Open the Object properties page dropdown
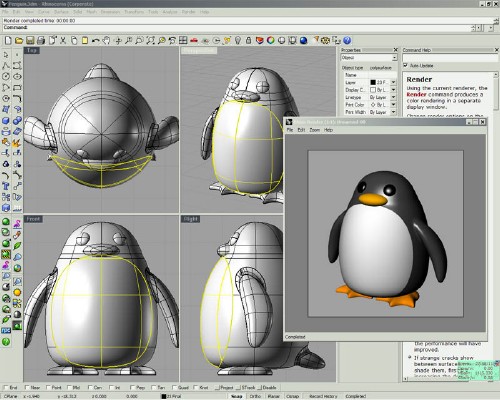 [x=395, y=58]
